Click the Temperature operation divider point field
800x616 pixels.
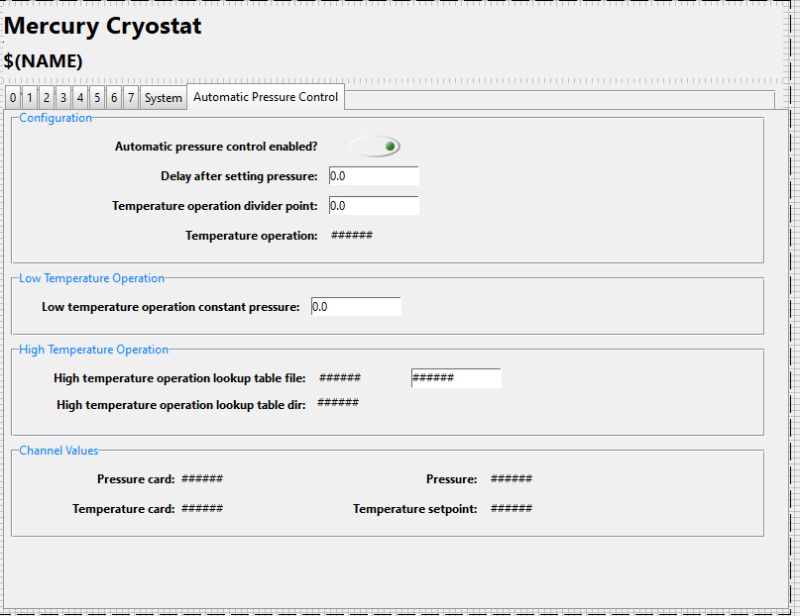pos(375,205)
